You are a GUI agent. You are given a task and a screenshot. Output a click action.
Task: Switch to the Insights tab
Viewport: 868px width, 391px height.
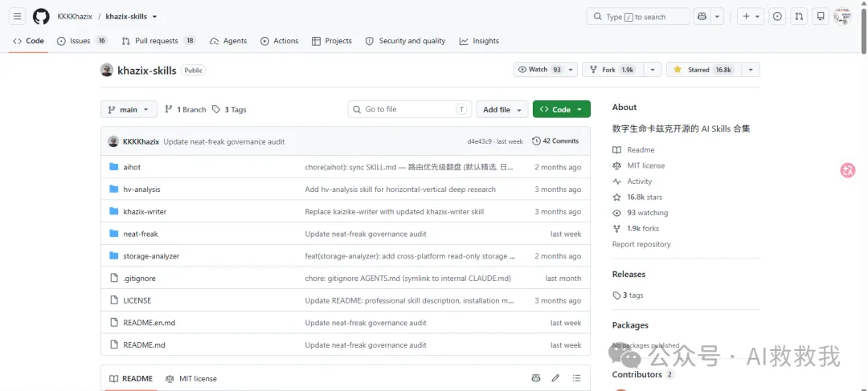[479, 41]
